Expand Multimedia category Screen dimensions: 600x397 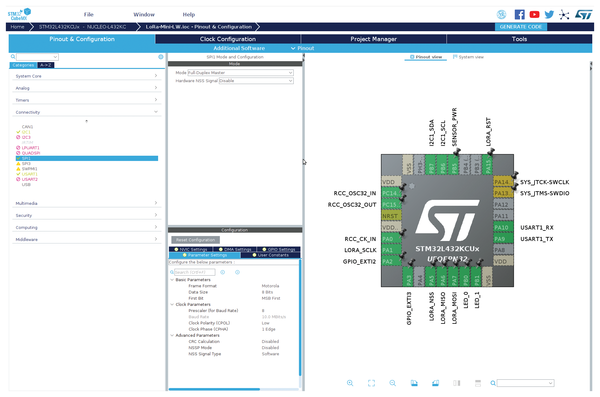[86, 203]
